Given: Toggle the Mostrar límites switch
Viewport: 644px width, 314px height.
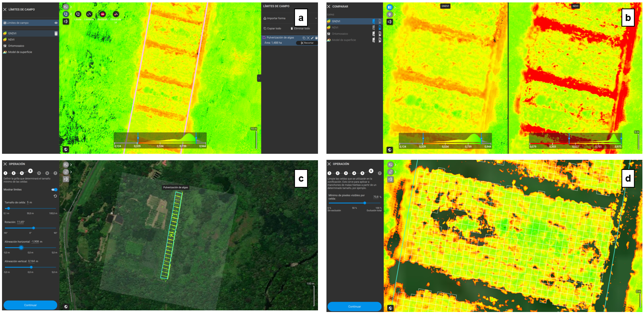Looking at the screenshot, I should [x=54, y=189].
